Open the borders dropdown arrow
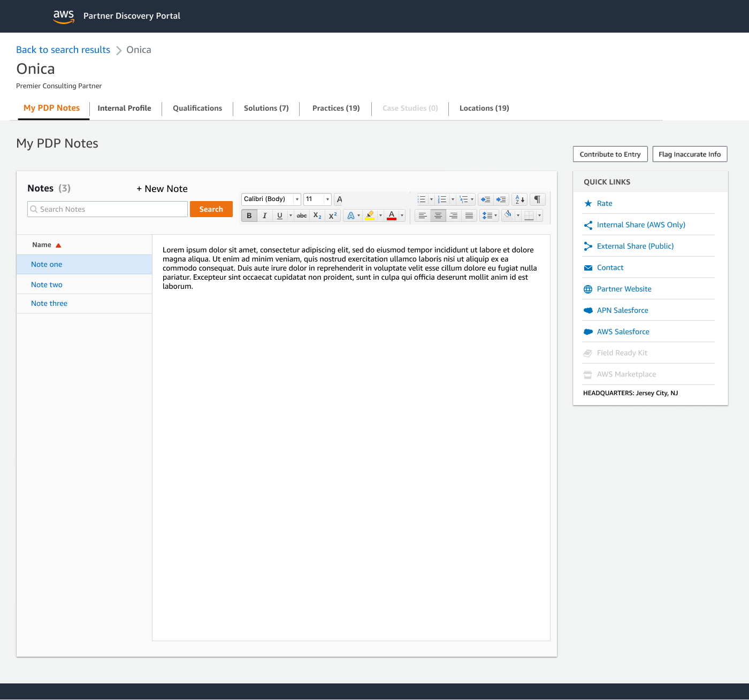 tap(539, 216)
